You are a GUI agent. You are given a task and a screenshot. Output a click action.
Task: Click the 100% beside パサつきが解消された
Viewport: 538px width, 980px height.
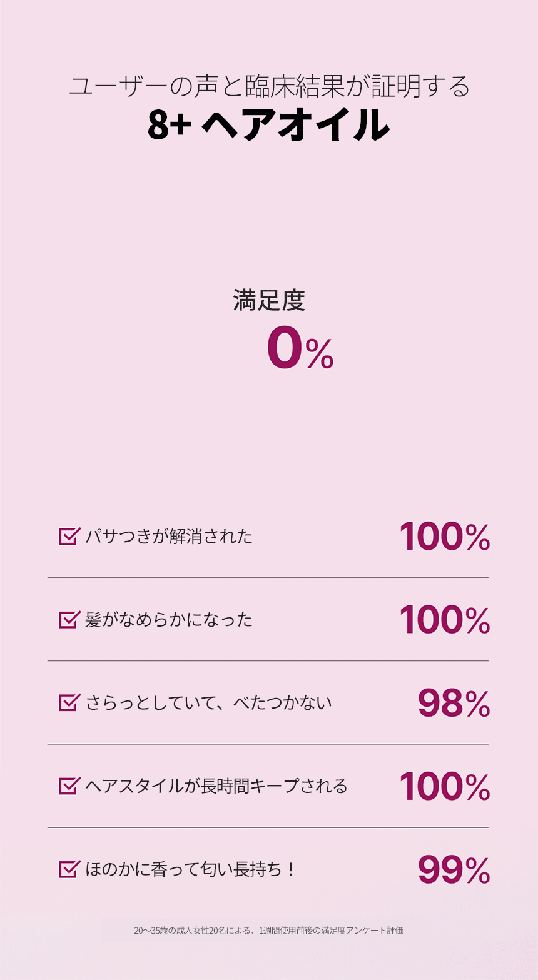tap(444, 537)
